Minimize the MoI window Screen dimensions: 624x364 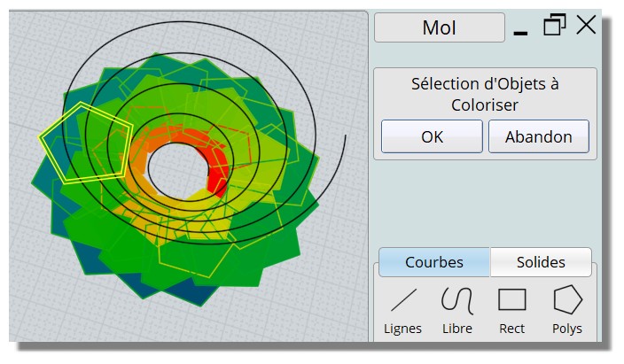[x=520, y=33]
